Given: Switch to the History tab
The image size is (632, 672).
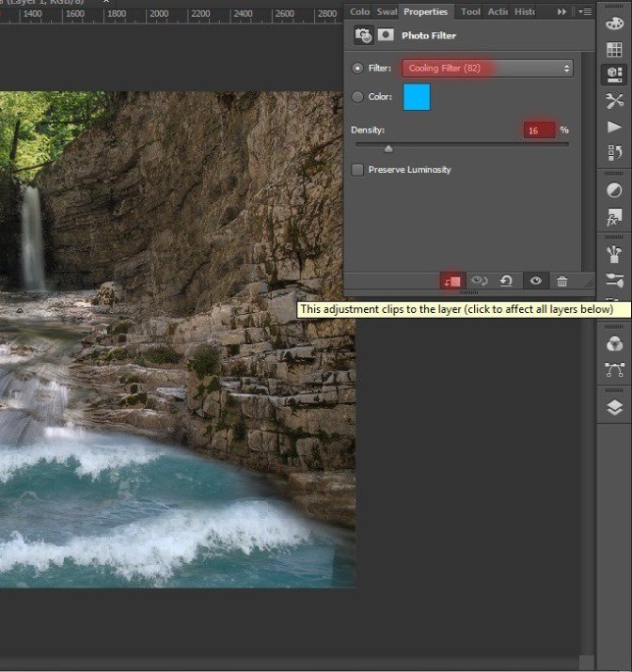Looking at the screenshot, I should click(525, 11).
